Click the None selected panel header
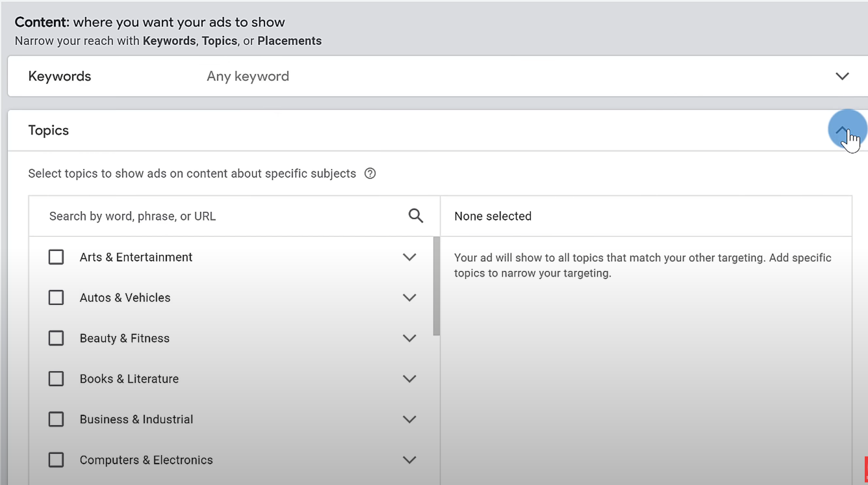This screenshot has height=485, width=868. (492, 215)
